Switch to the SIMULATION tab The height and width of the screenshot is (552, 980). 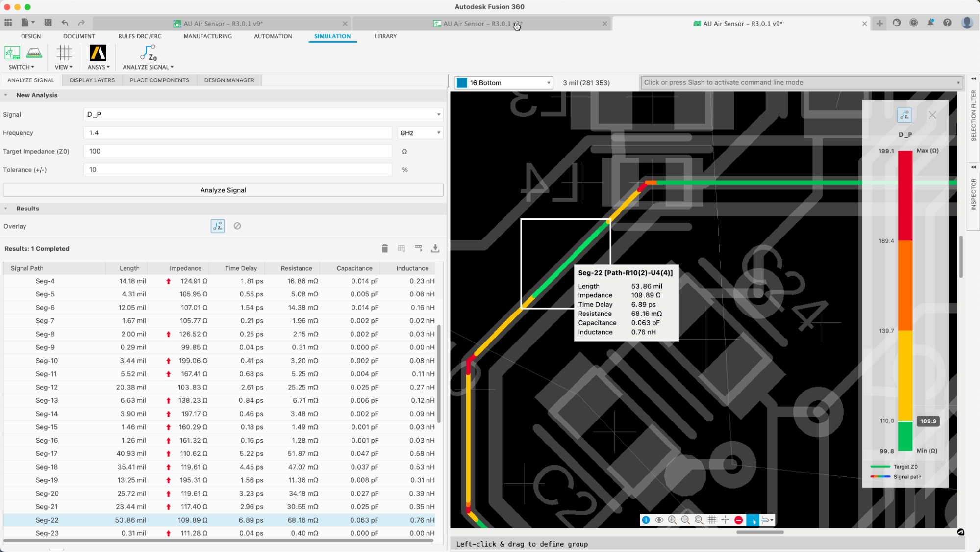click(x=332, y=36)
